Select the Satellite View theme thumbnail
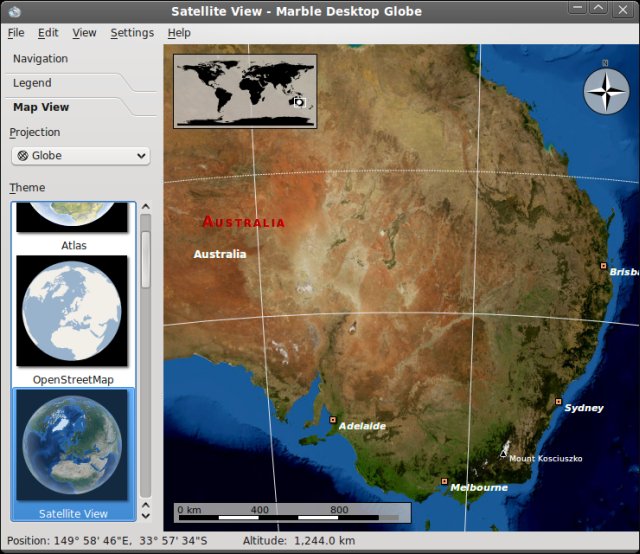The image size is (640, 554). coord(72,445)
